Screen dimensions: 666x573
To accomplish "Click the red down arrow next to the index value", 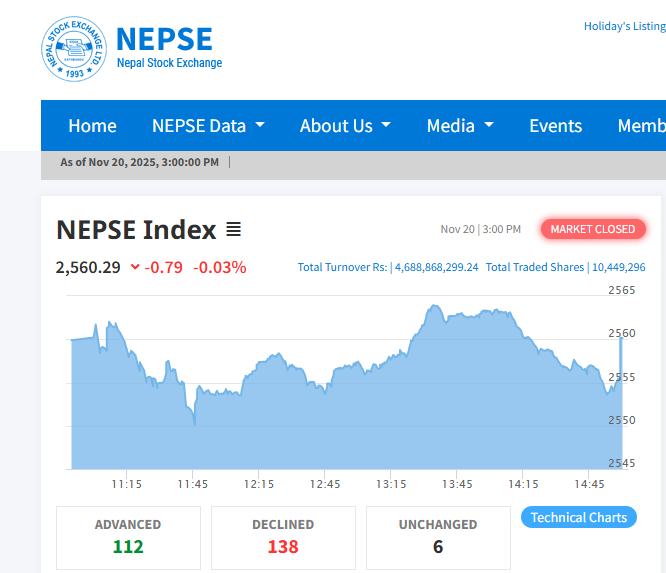I will (135, 267).
